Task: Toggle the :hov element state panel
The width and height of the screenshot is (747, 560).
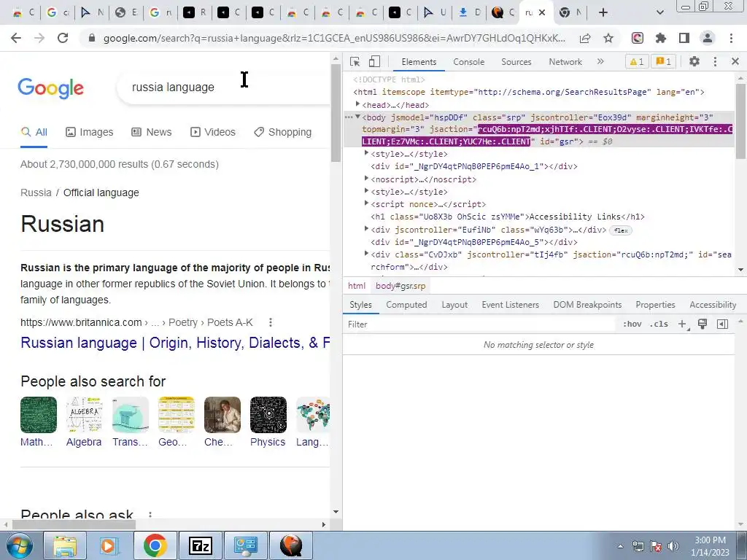Action: pyautogui.click(x=632, y=324)
